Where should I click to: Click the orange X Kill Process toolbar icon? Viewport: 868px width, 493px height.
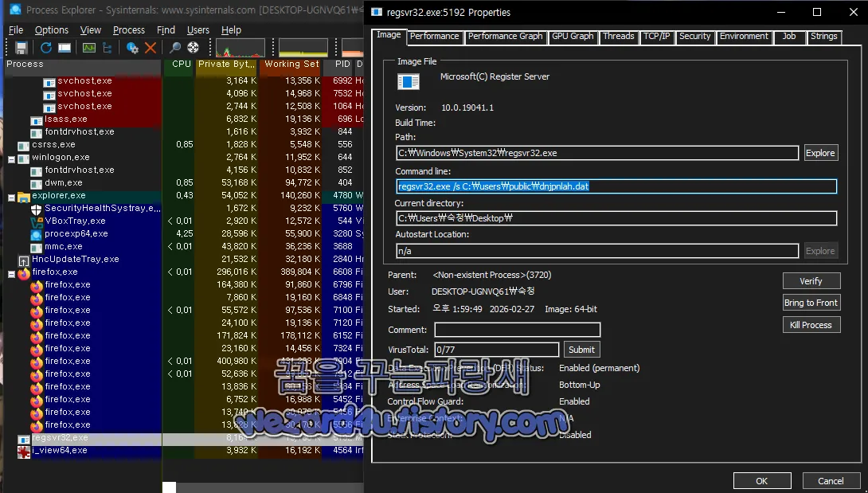click(150, 48)
